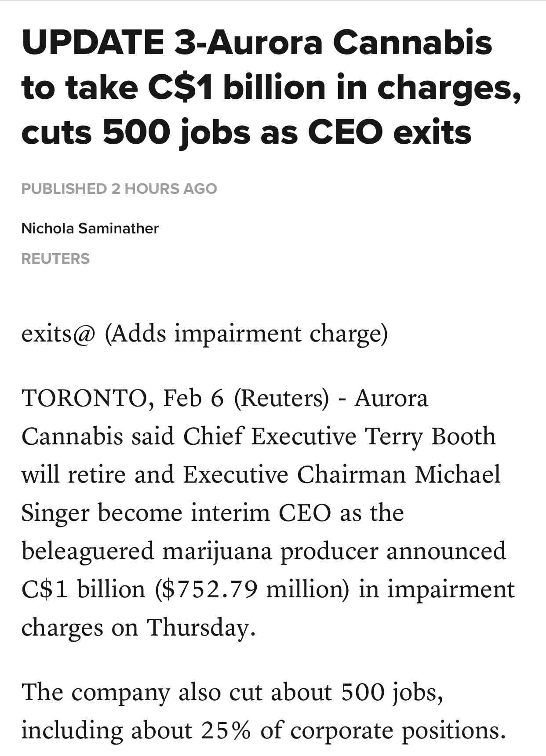Click the '$752.79 million' figure

point(252,589)
